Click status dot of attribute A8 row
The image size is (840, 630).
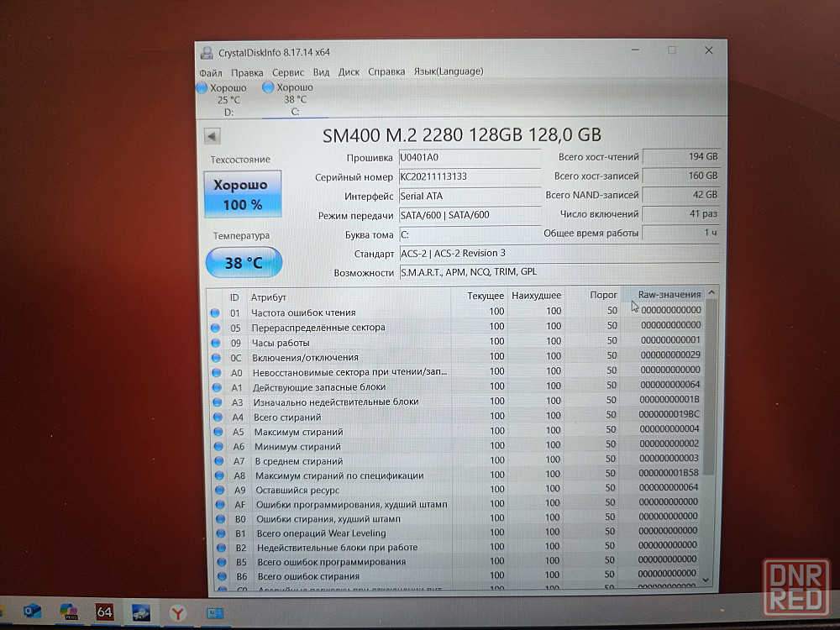tap(219, 475)
